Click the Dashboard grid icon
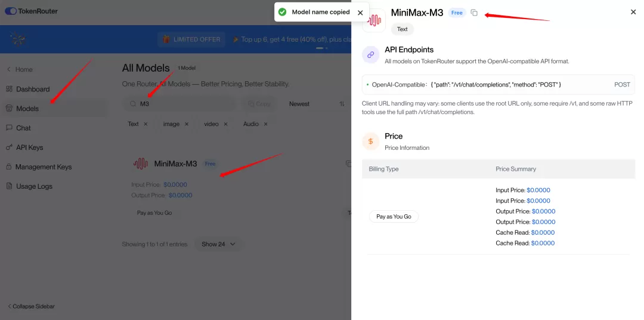Viewport: 644px width, 320px height. (x=9, y=90)
